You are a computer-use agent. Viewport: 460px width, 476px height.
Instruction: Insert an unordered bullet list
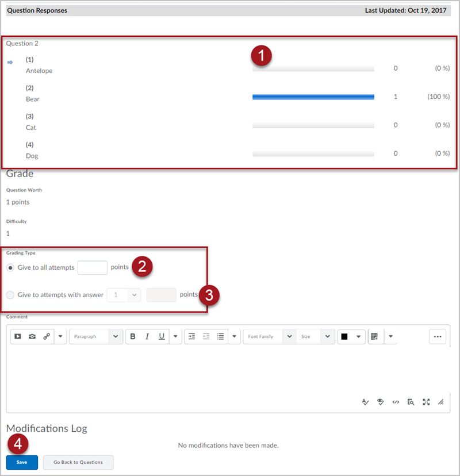coord(220,336)
